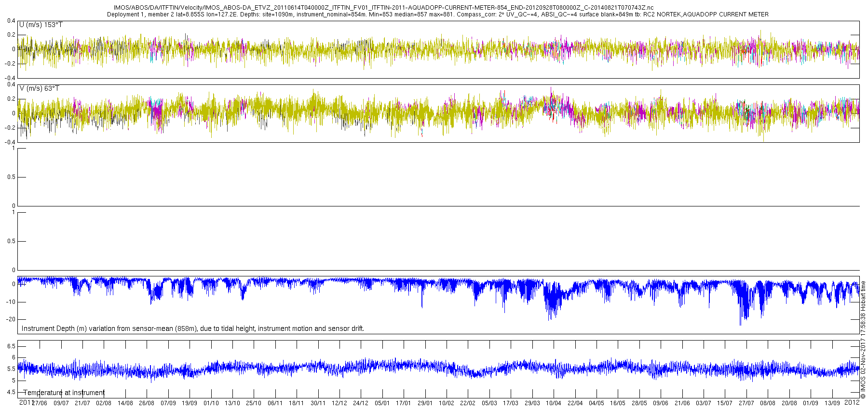
Task: Click the '02/08' date tick label
Action: pyautogui.click(x=104, y=403)
